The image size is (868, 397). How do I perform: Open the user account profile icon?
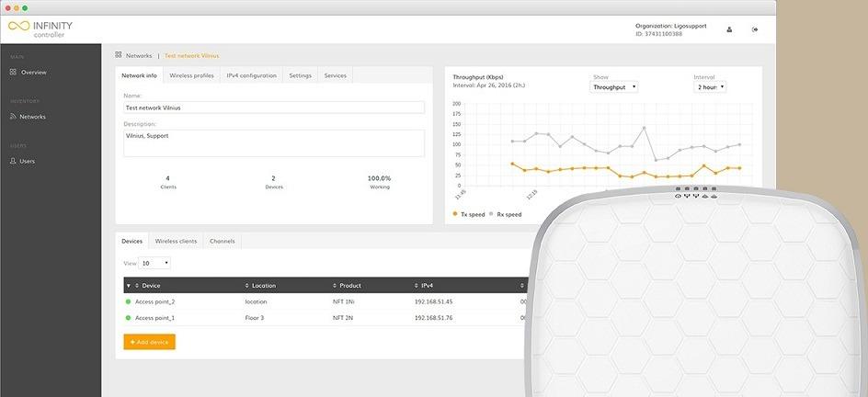[x=730, y=29]
